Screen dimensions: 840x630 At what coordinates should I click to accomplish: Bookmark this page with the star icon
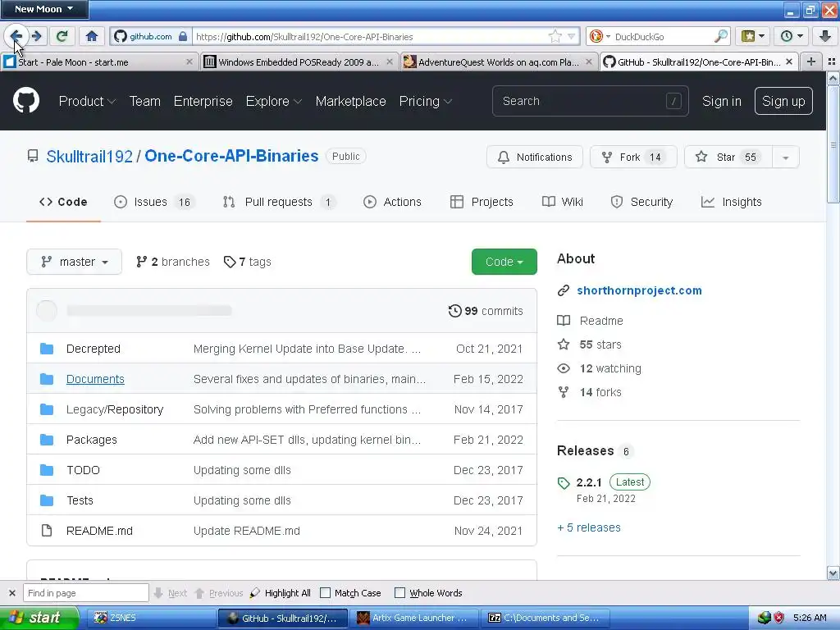[555, 36]
